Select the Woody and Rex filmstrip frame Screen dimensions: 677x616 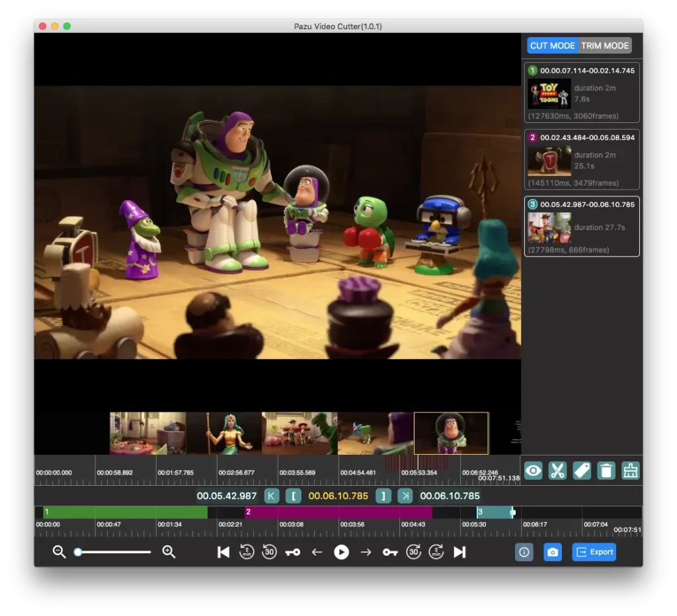(x=299, y=433)
